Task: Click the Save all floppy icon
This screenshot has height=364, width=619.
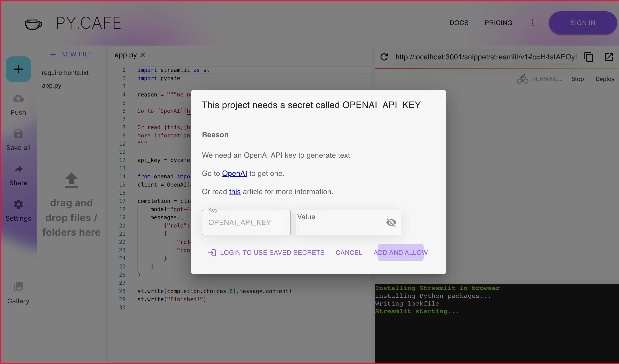Action: tap(18, 134)
